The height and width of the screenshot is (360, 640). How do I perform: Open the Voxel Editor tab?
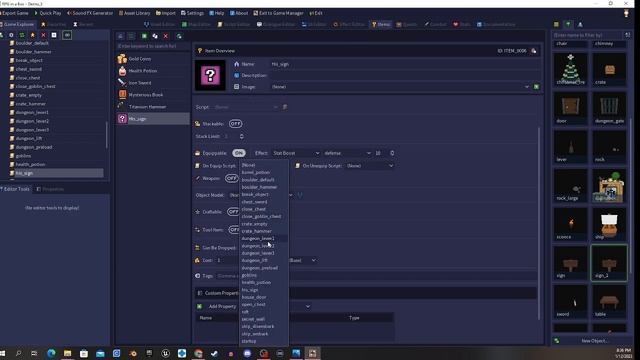coord(160,24)
